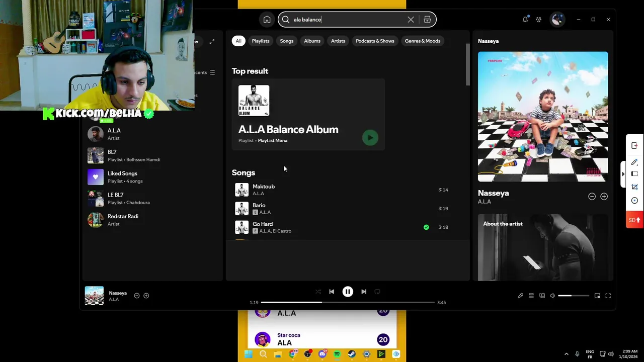
Task: Expand Your Library with the arrows icon
Action: [212, 41]
